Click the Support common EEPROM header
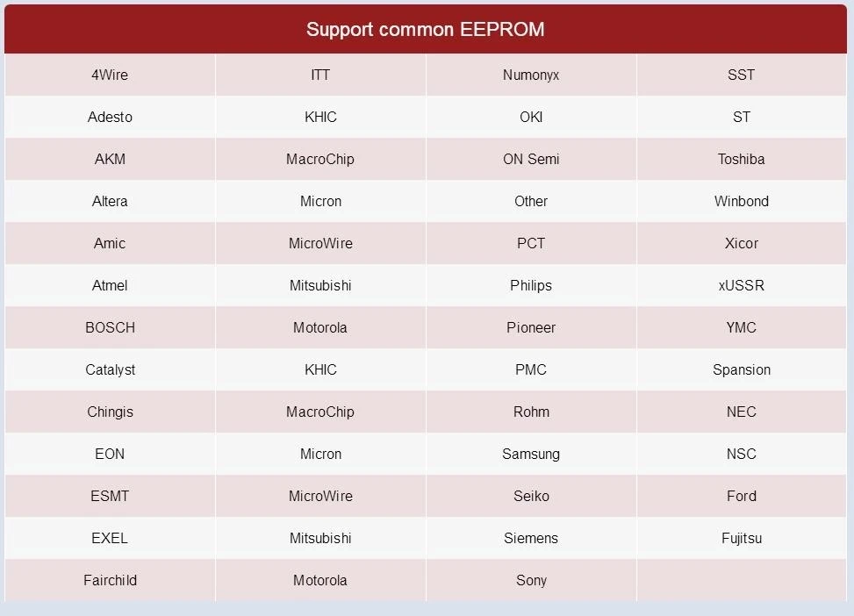 [x=426, y=29]
